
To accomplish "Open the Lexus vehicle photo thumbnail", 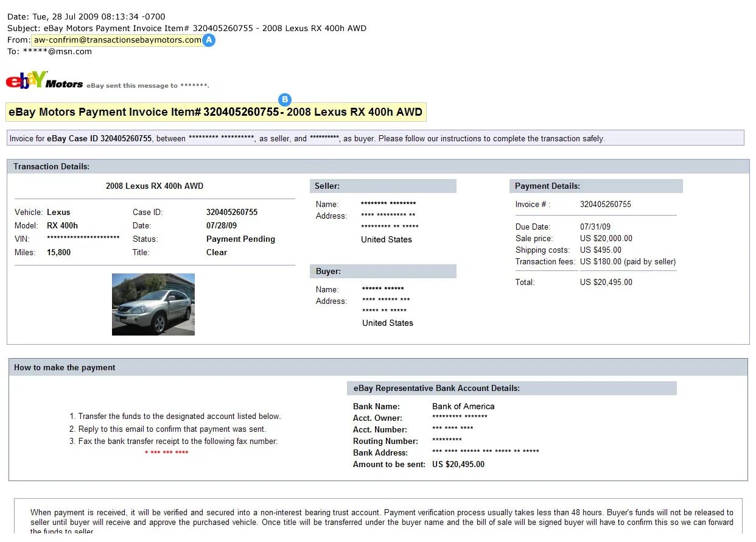I will [153, 304].
